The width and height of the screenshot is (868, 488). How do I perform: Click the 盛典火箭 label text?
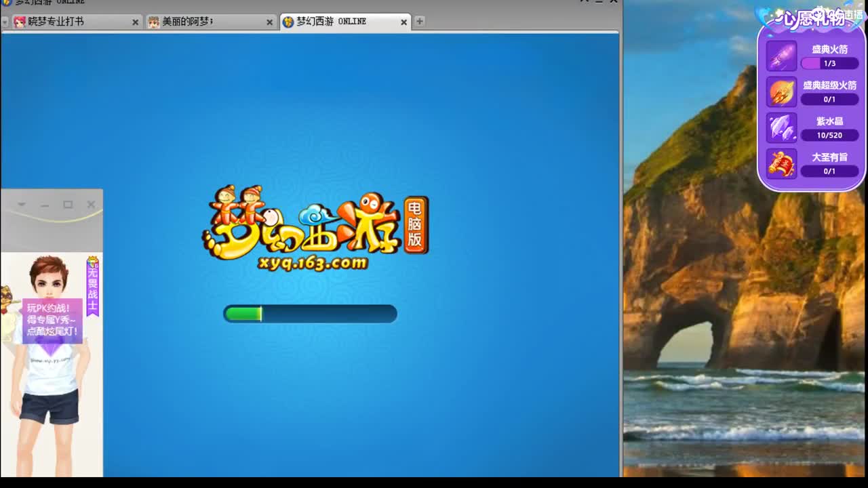click(830, 49)
